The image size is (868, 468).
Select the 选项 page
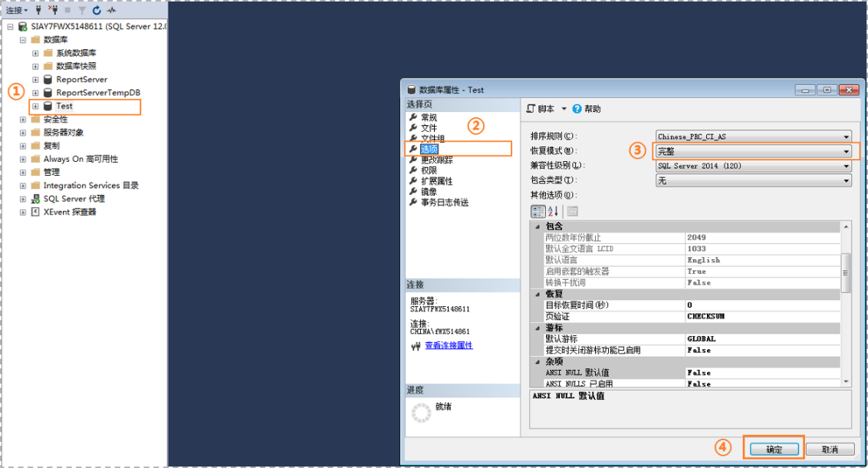429,149
